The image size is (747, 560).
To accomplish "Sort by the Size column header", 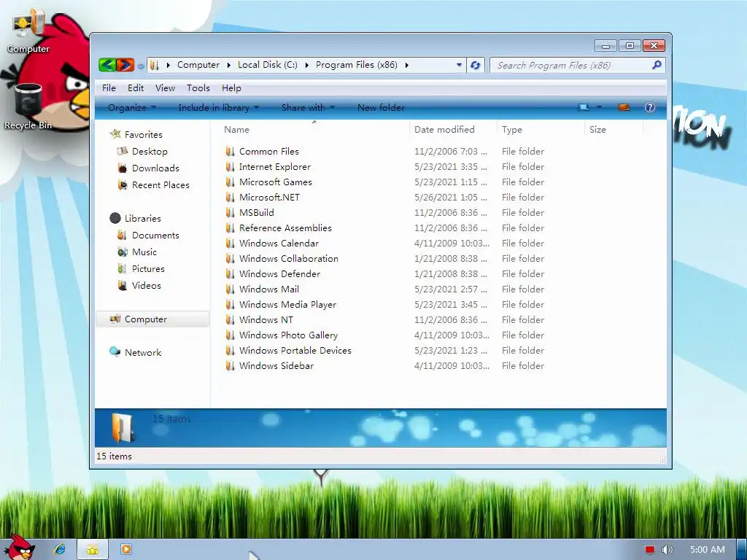I will pos(597,130).
